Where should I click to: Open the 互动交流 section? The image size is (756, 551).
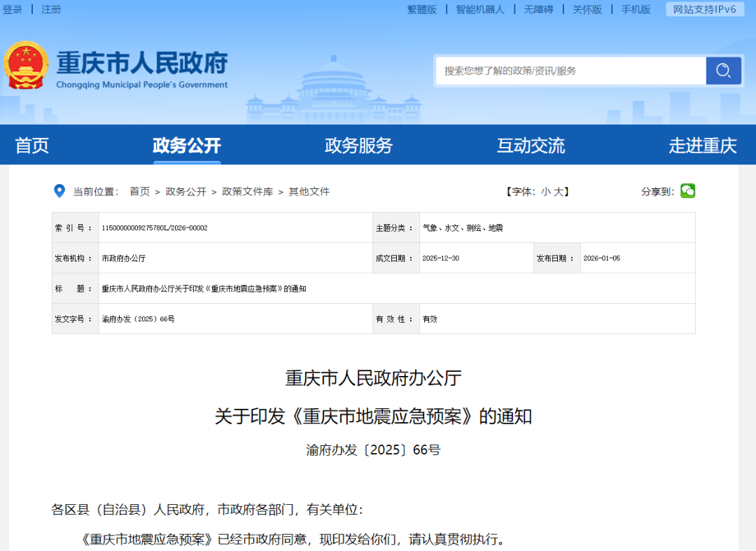pyautogui.click(x=531, y=145)
